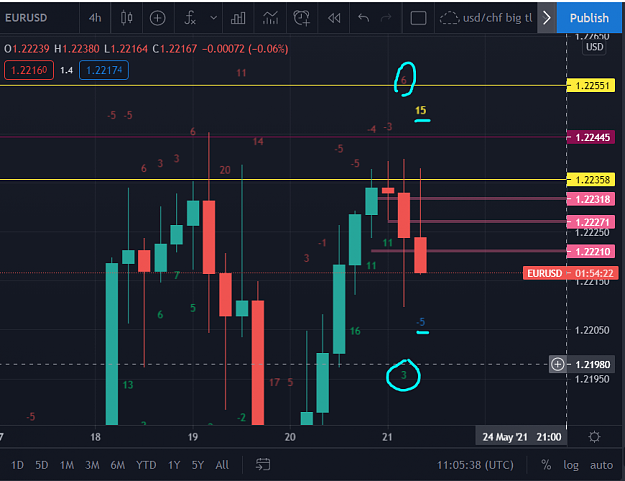Open the 4h timeframe interval selector
Image resolution: width=625 pixels, height=481 pixels.
coord(95,18)
